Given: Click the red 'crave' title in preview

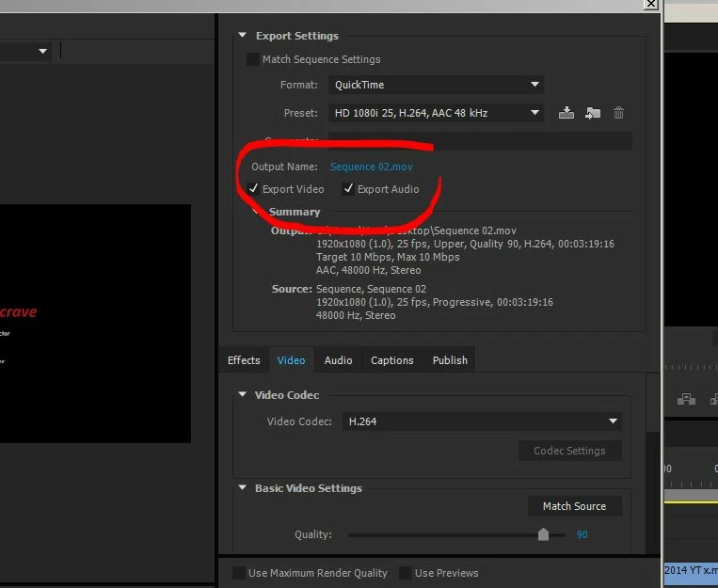Looking at the screenshot, I should click(x=18, y=311).
